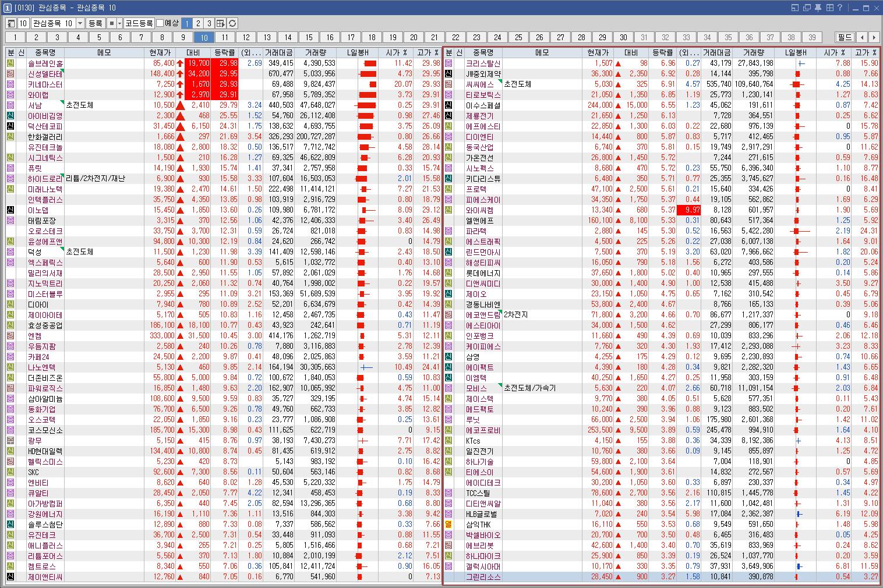The image size is (883, 588).
Task: Click stock name 한화갤러리
Action: (x=45, y=137)
